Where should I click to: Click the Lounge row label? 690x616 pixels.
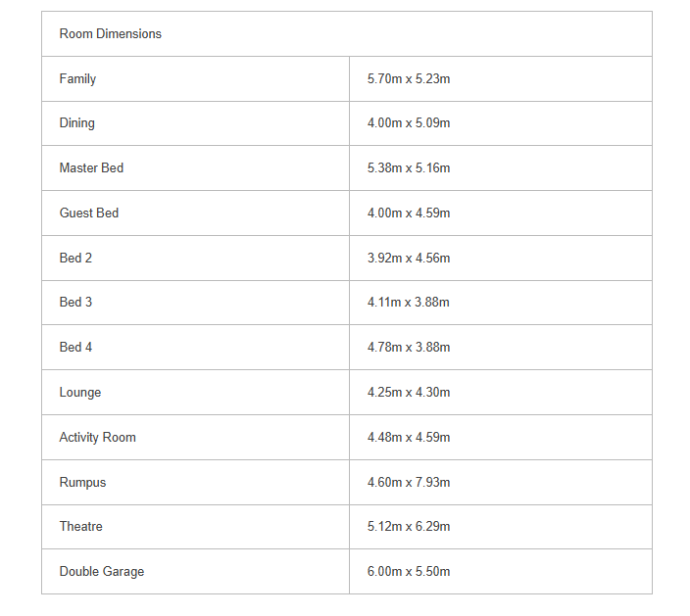click(x=79, y=393)
